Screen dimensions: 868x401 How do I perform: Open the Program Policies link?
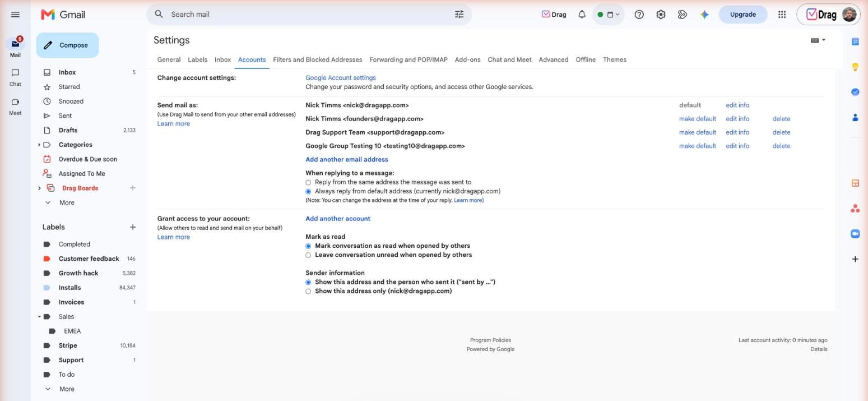[x=490, y=340]
